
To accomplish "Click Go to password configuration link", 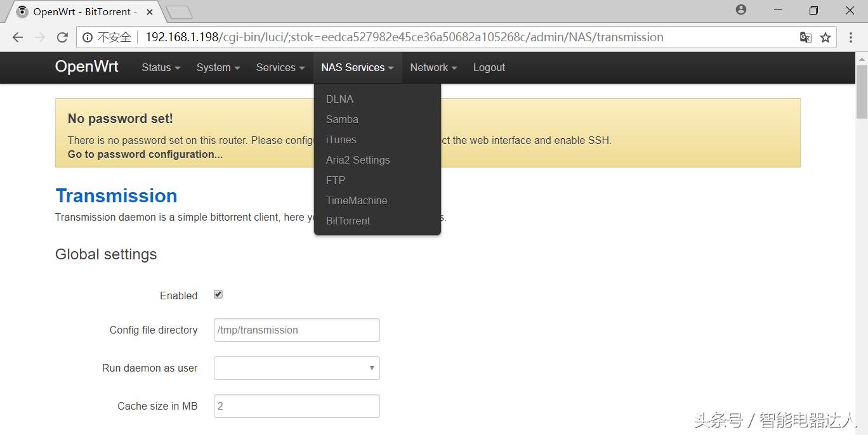I will tap(145, 154).
